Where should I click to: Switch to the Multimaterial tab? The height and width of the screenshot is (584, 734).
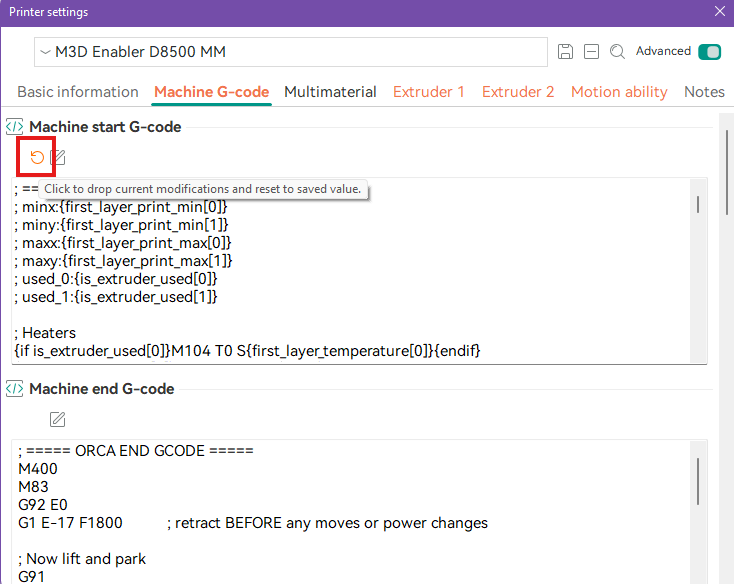point(330,92)
